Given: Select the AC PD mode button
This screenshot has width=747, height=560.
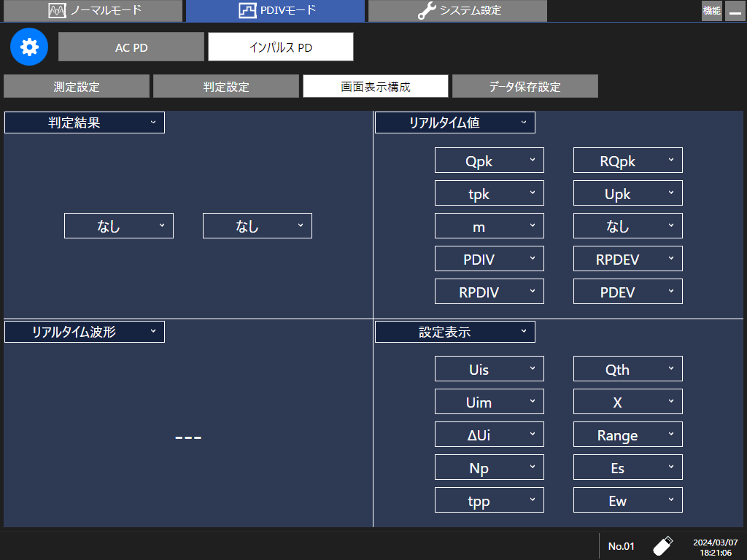Looking at the screenshot, I should (x=131, y=46).
